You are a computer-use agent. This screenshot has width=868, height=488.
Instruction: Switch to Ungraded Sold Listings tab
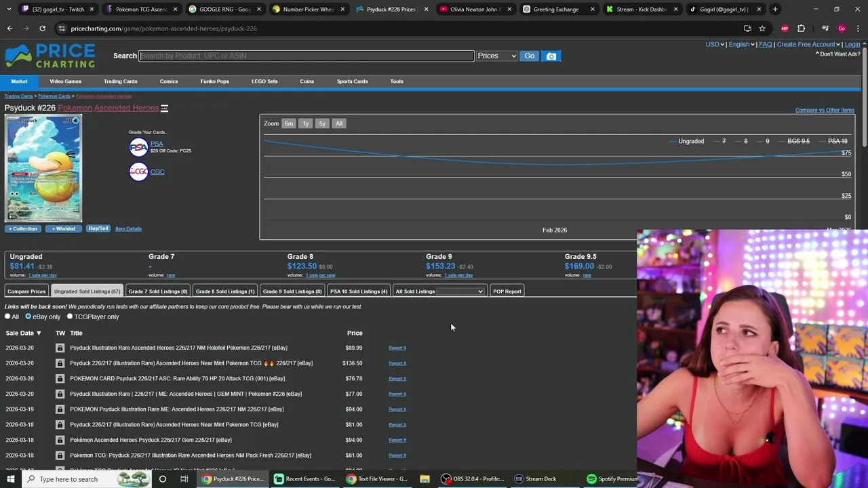coord(87,291)
